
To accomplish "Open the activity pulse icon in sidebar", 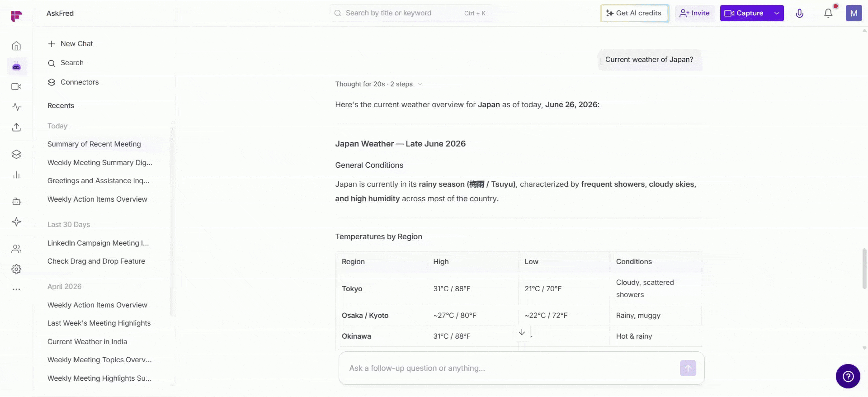I will (x=16, y=107).
